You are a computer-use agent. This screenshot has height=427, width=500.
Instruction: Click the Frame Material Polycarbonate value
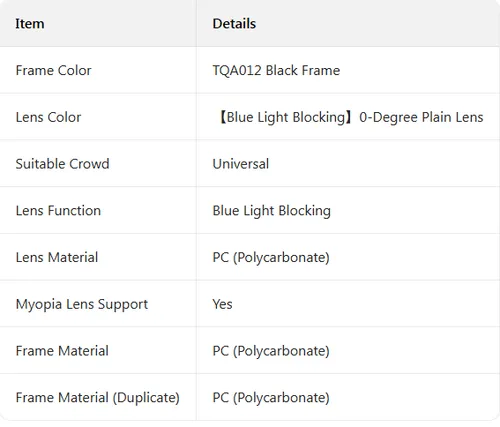click(x=271, y=351)
